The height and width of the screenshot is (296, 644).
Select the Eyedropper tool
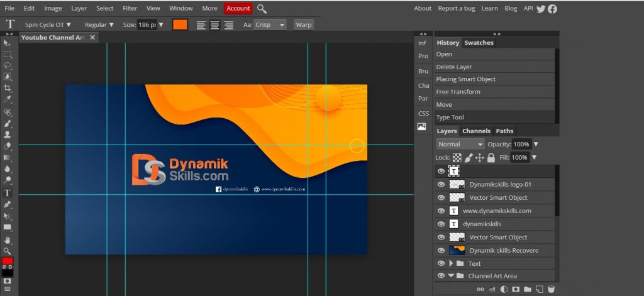[x=8, y=99]
